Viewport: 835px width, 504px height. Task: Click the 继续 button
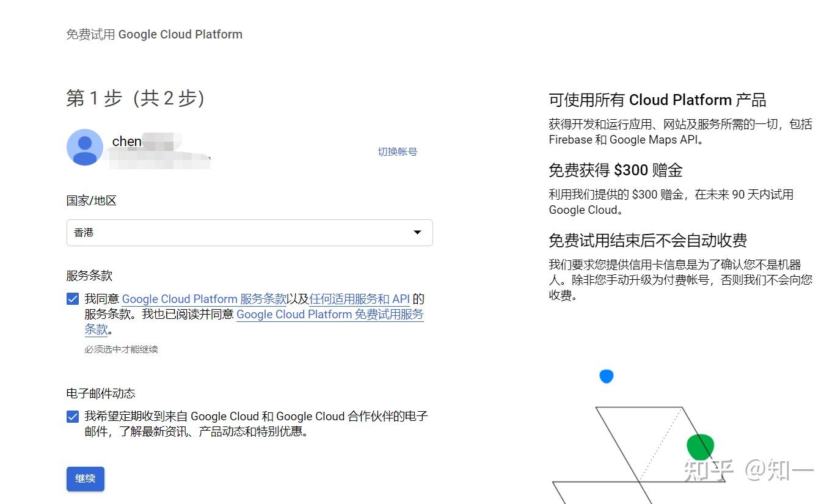[86, 479]
